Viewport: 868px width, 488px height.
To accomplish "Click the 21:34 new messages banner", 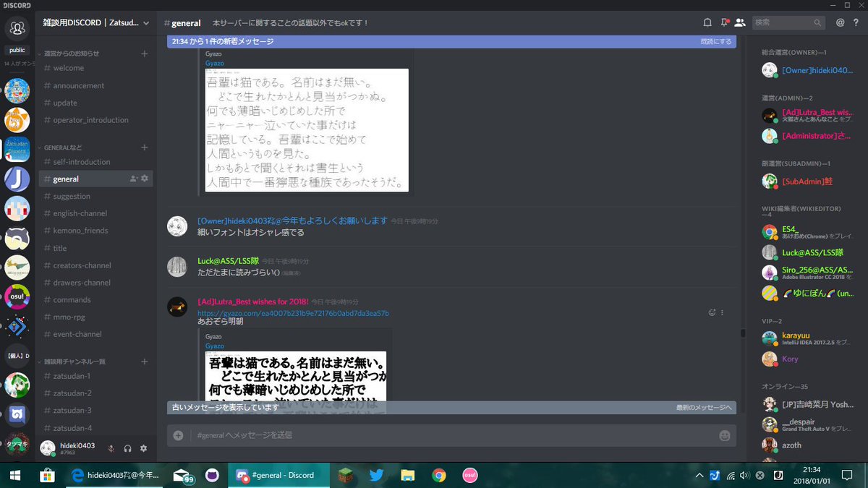I will [x=451, y=41].
